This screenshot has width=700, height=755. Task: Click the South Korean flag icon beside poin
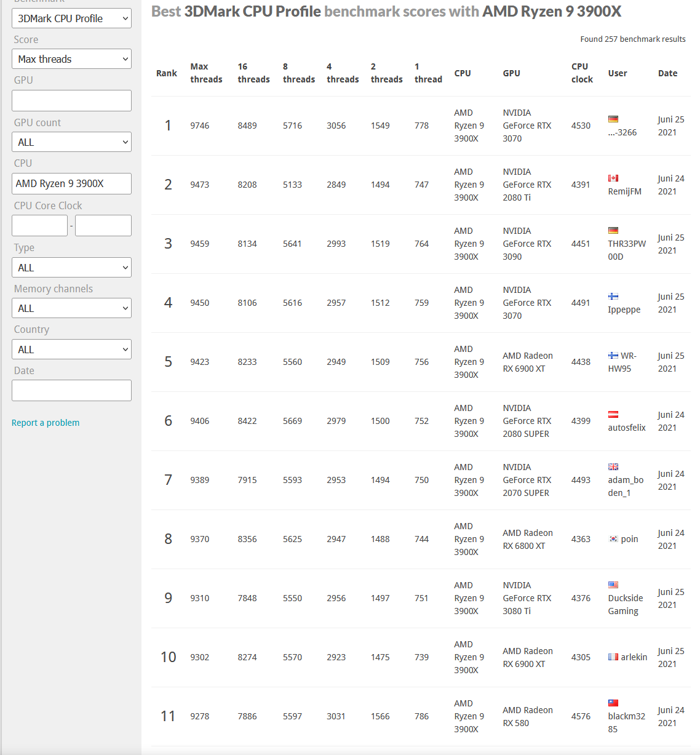point(613,539)
